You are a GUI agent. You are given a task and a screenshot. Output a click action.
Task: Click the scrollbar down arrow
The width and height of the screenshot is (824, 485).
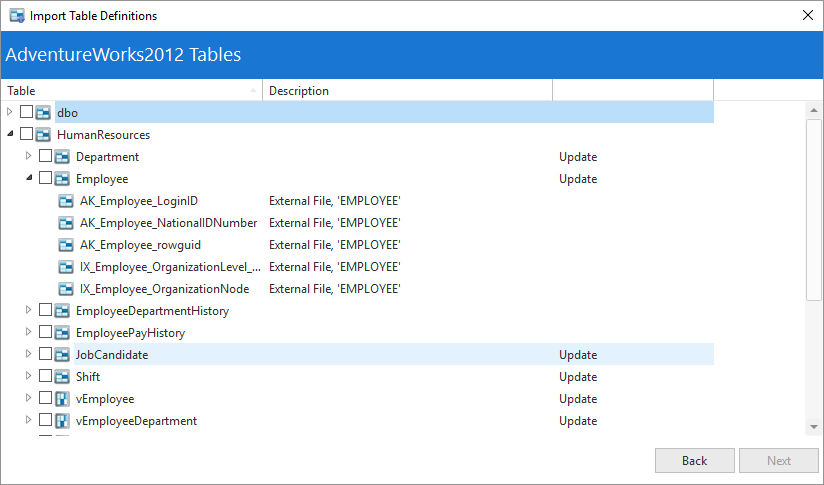click(813, 427)
